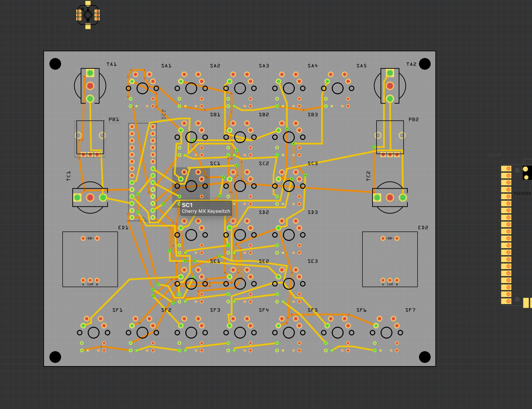Click the top-left mounting hole of the board
The image size is (532, 409).
pos(55,63)
